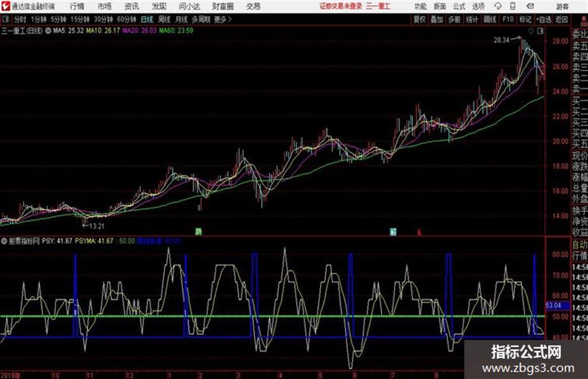
Task: Switch to the 5分钟 period tab
Action: click(x=58, y=19)
